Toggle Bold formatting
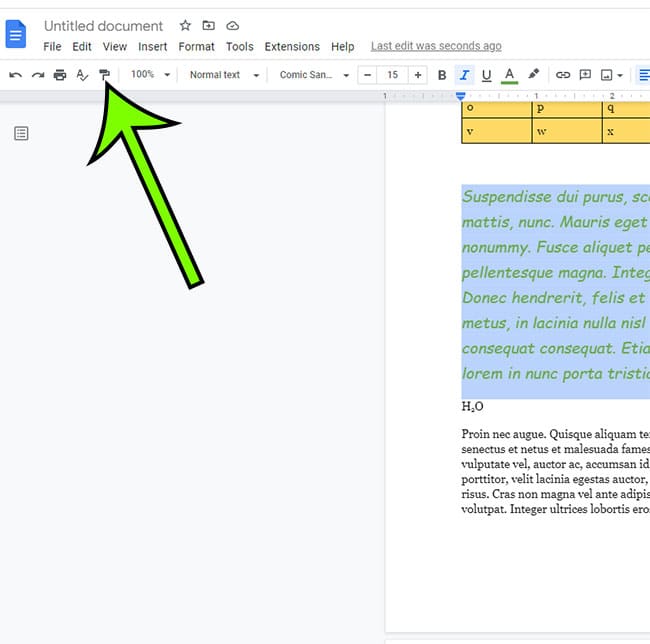The image size is (650, 644). 442,75
